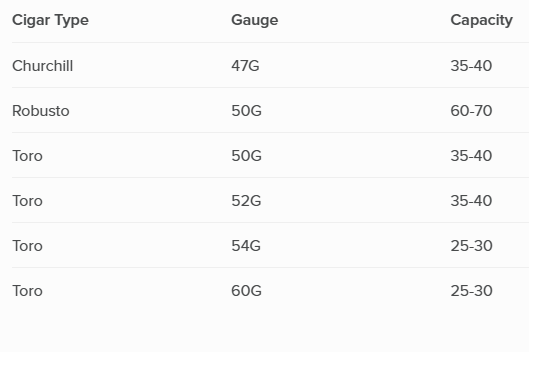
Task: Click the 50G gauge in Robusto row
Action: click(246, 111)
